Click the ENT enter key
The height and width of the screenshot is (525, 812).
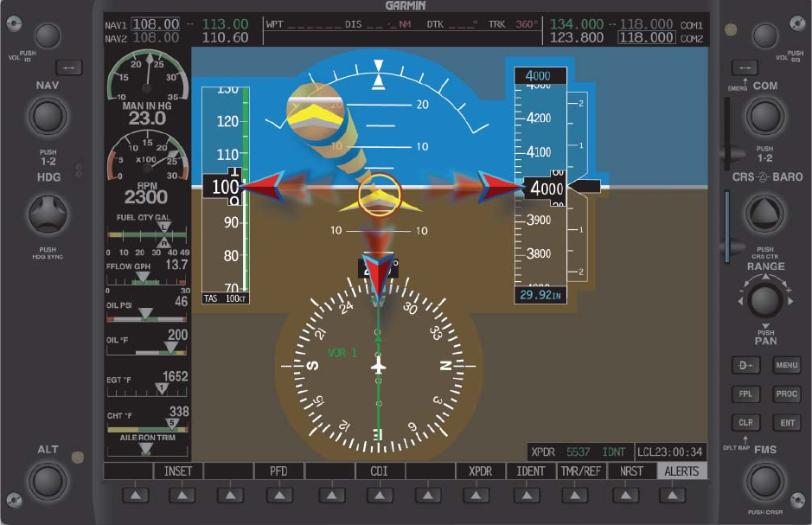(787, 422)
